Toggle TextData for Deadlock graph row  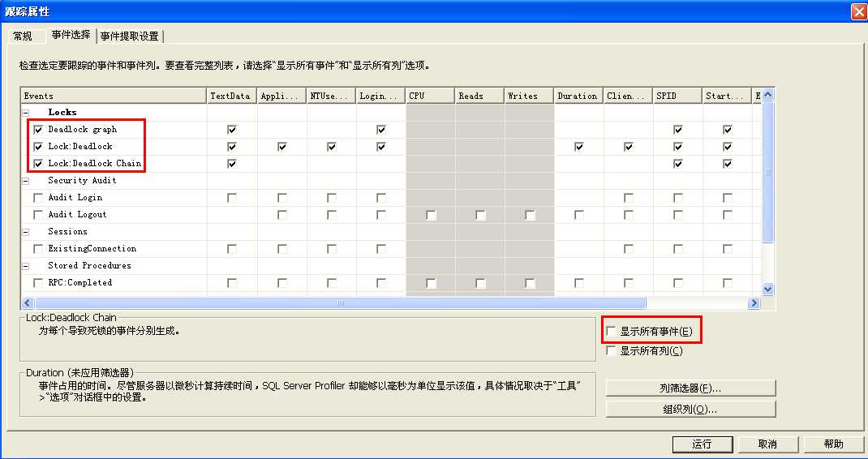[232, 130]
